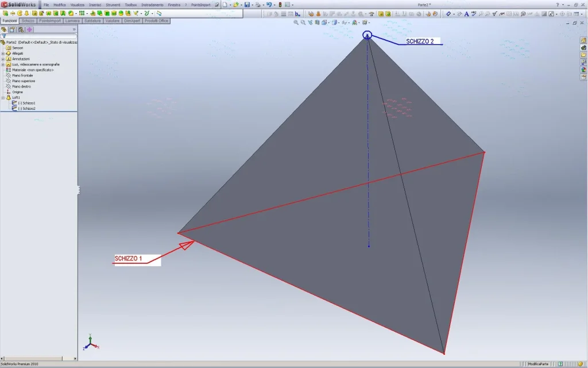The width and height of the screenshot is (588, 368).
Task: Collapse the Loft1 tree node
Action: tap(3, 98)
